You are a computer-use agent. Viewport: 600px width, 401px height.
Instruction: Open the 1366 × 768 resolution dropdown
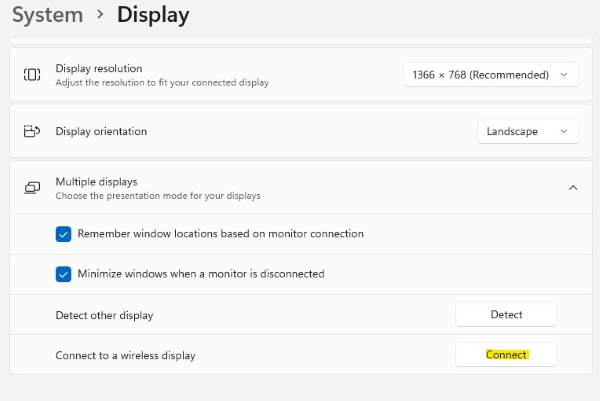click(x=491, y=75)
